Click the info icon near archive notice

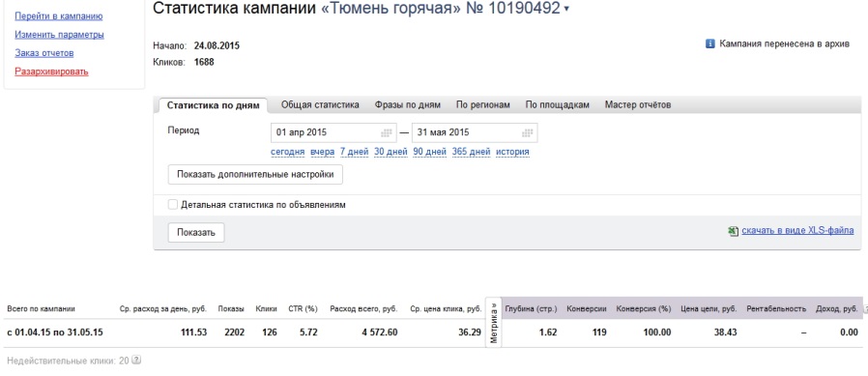pyautogui.click(x=710, y=43)
